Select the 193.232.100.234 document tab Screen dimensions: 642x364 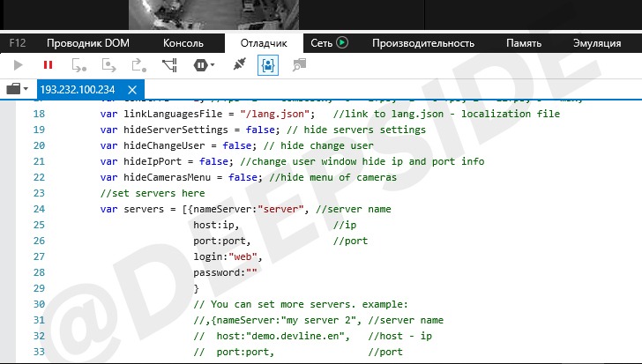point(78,90)
